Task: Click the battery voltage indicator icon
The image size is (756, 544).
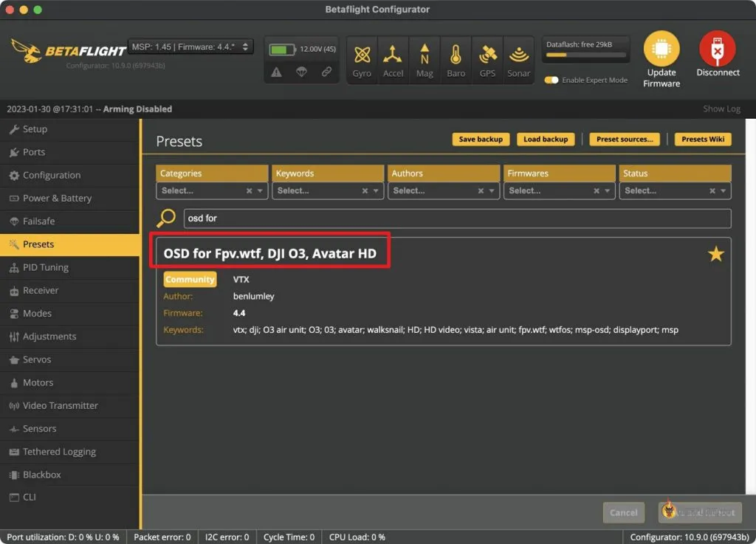Action: pyautogui.click(x=282, y=49)
